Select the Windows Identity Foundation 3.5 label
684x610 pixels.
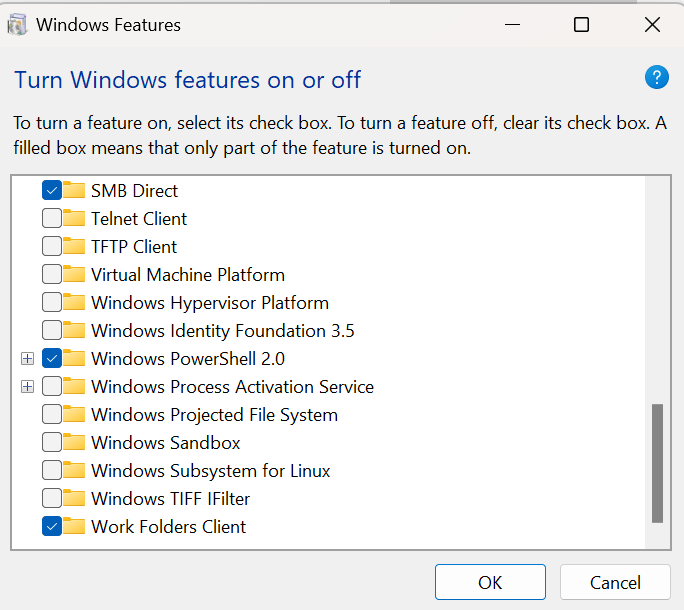coord(222,331)
